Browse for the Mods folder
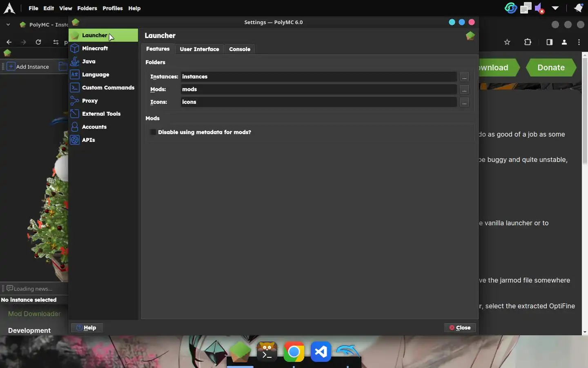Image resolution: width=588 pixels, height=368 pixels. pos(464,90)
